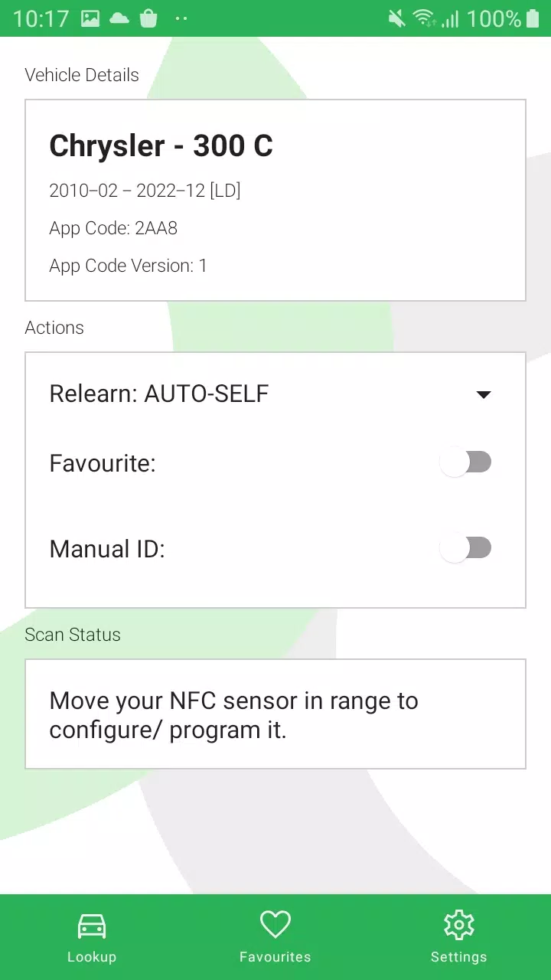Tap the Favourites heart icon

click(275, 923)
